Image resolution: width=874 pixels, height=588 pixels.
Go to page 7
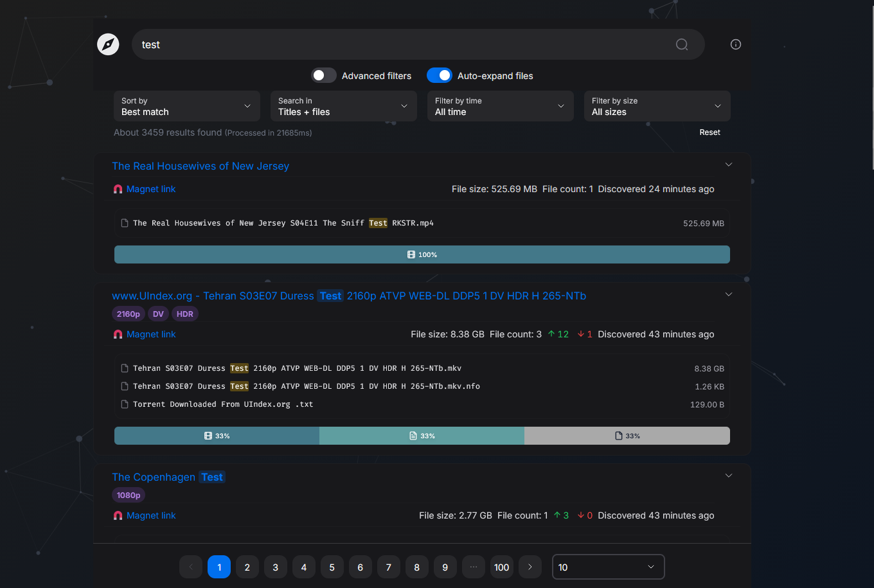click(389, 567)
